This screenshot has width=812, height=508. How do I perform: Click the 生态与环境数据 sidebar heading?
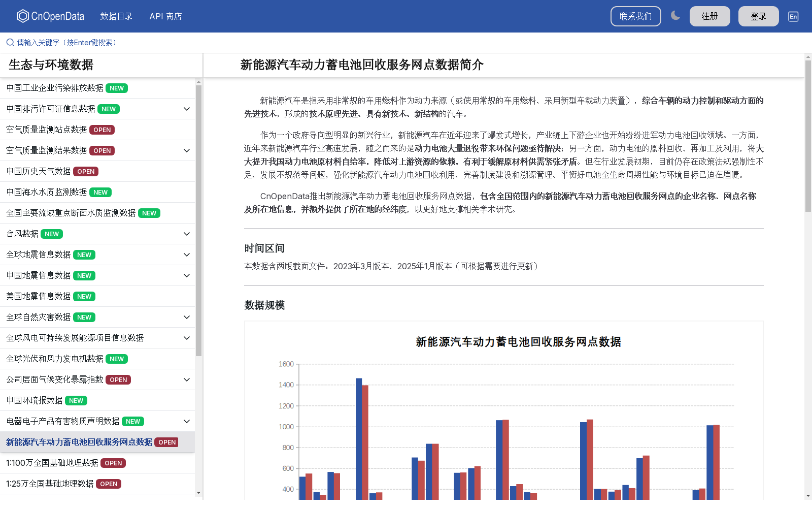pyautogui.click(x=51, y=65)
